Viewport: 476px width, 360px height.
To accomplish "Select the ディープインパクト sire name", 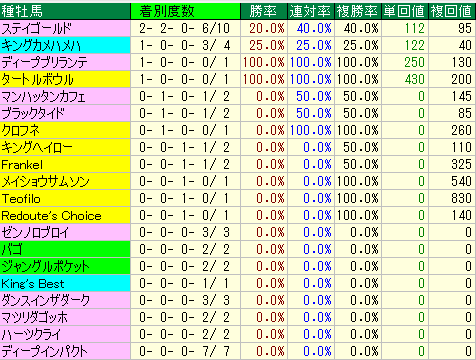I will click(x=44, y=351).
